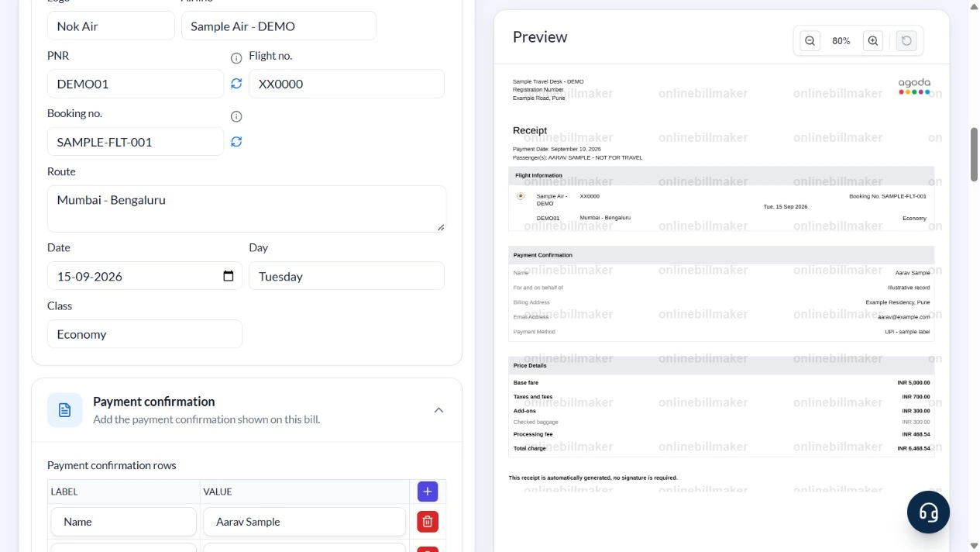Click the Logo field showing Nok Air
This screenshot has width=980, height=552.
[111, 26]
